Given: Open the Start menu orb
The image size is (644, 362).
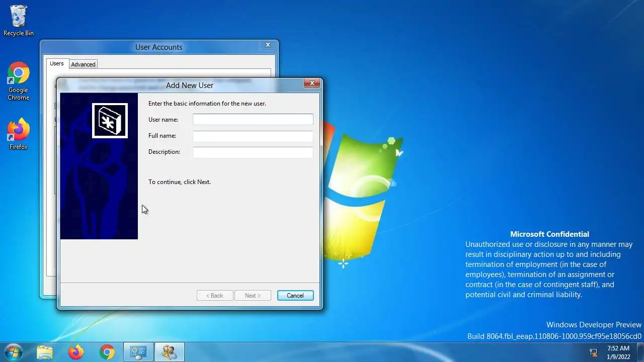Looking at the screenshot, I should pyautogui.click(x=13, y=352).
